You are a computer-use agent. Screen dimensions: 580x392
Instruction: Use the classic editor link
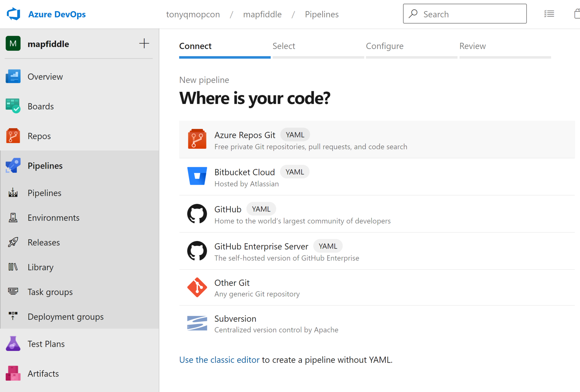tap(219, 360)
